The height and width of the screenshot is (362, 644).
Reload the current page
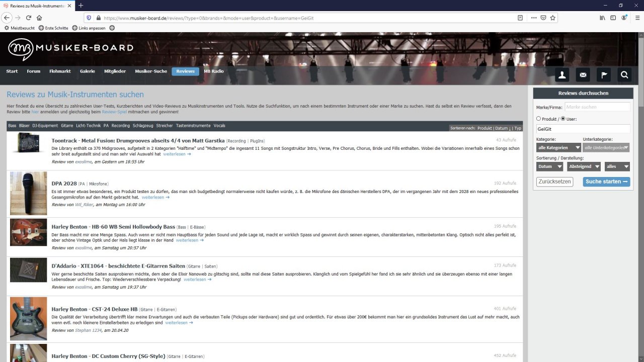(29, 18)
